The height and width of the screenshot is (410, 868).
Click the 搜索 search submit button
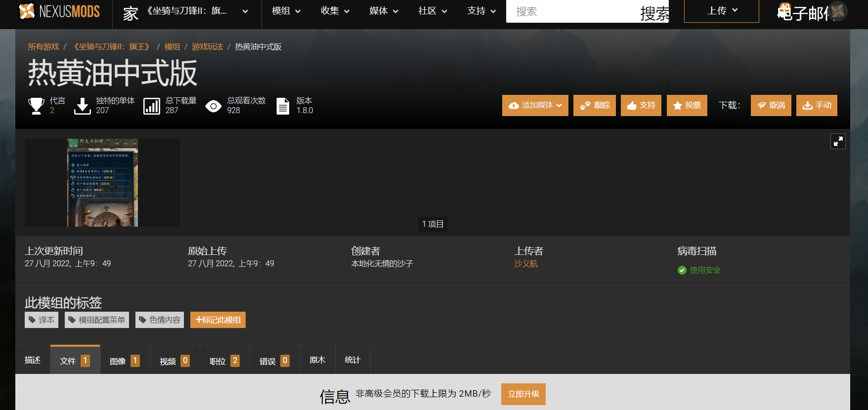click(654, 13)
